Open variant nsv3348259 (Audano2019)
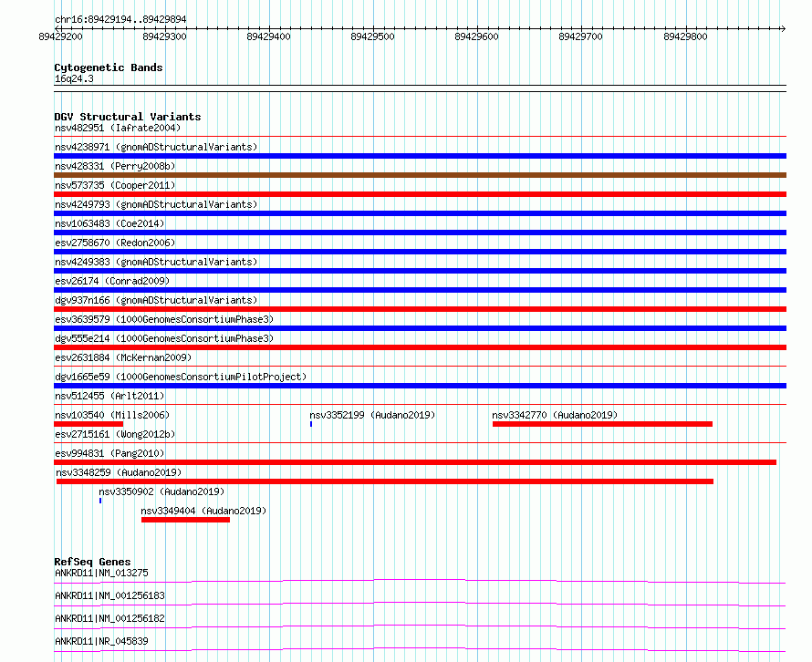The height and width of the screenshot is (662, 812). click(x=119, y=472)
